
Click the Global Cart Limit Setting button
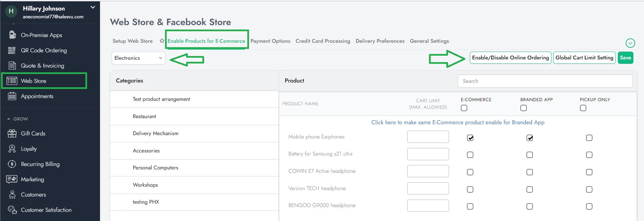584,58
